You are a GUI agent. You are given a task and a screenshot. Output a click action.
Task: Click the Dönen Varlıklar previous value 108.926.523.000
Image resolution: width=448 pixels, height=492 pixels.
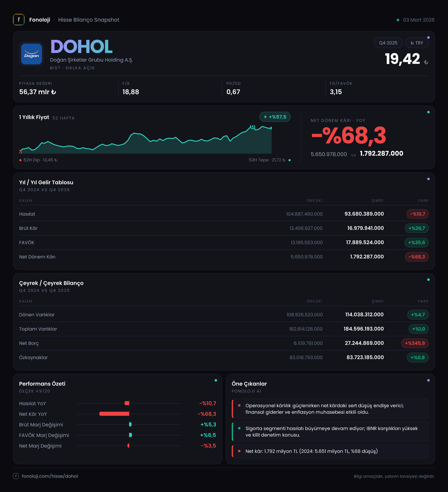[305, 314]
